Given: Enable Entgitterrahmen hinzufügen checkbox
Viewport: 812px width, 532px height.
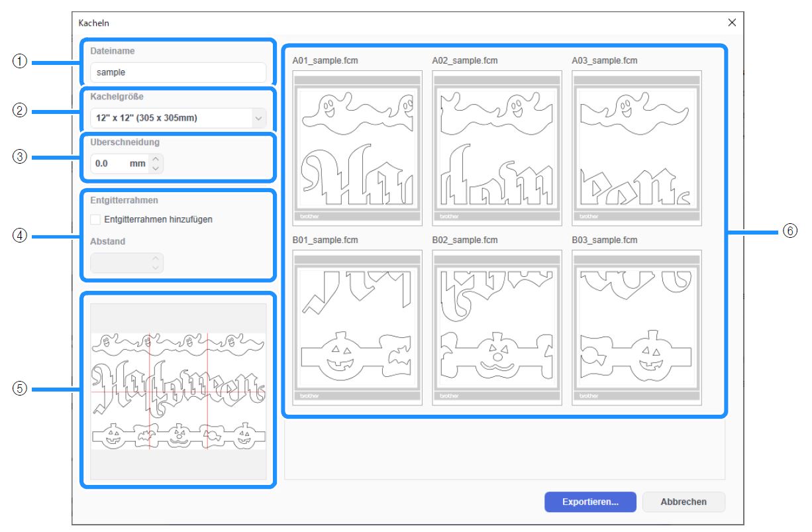Looking at the screenshot, I should pyautogui.click(x=96, y=219).
